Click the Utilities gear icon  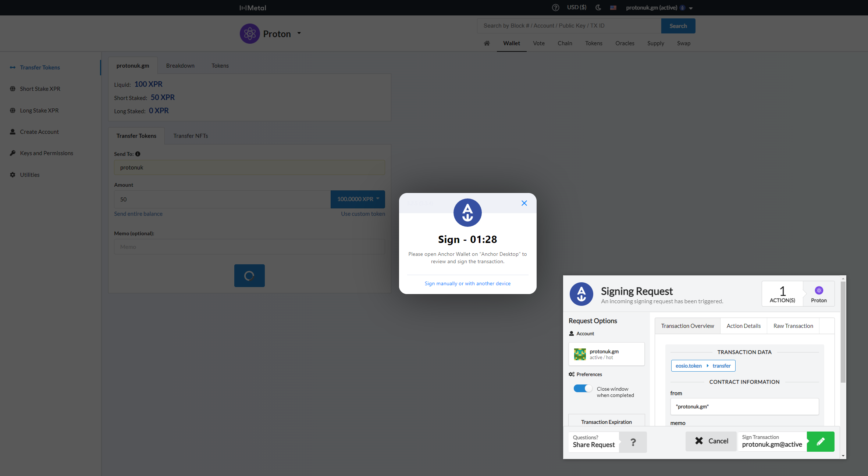point(13,175)
